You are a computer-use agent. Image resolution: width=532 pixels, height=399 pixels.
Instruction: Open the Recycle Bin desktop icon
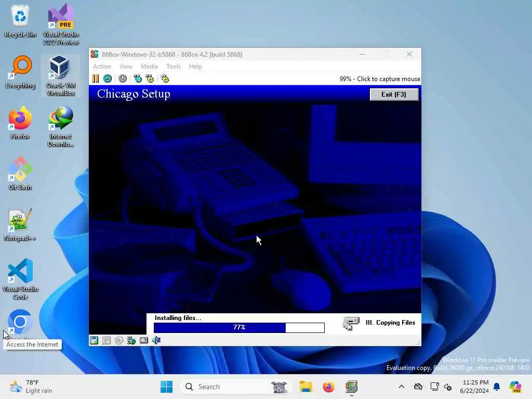[x=20, y=21]
